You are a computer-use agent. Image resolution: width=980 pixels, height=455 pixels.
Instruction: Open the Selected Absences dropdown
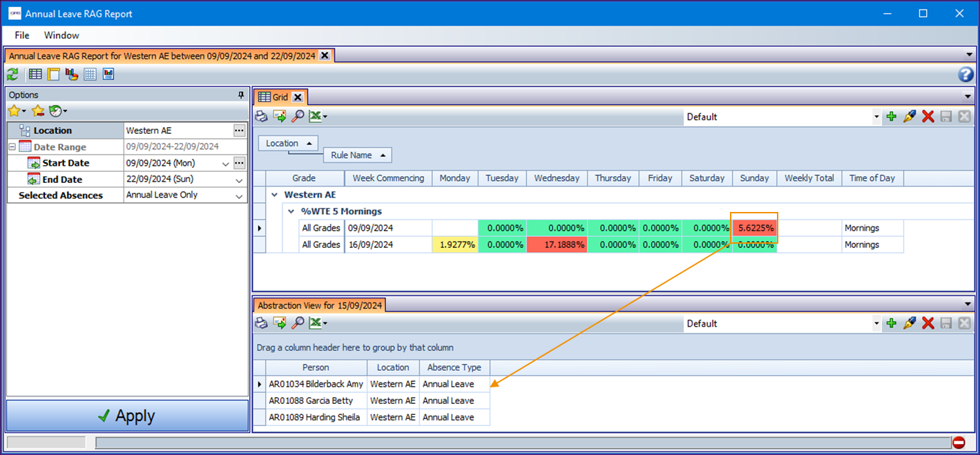239,196
